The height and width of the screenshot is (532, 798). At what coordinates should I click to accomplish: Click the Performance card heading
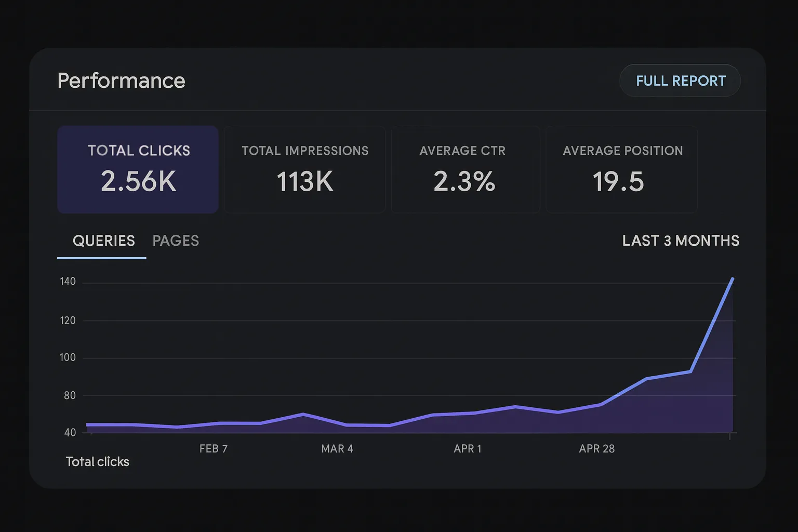121,81
